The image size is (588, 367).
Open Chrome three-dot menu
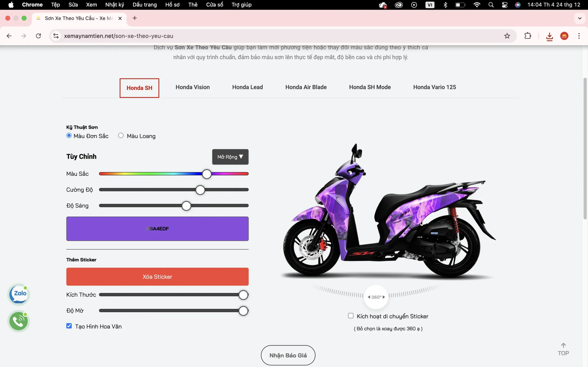(579, 36)
